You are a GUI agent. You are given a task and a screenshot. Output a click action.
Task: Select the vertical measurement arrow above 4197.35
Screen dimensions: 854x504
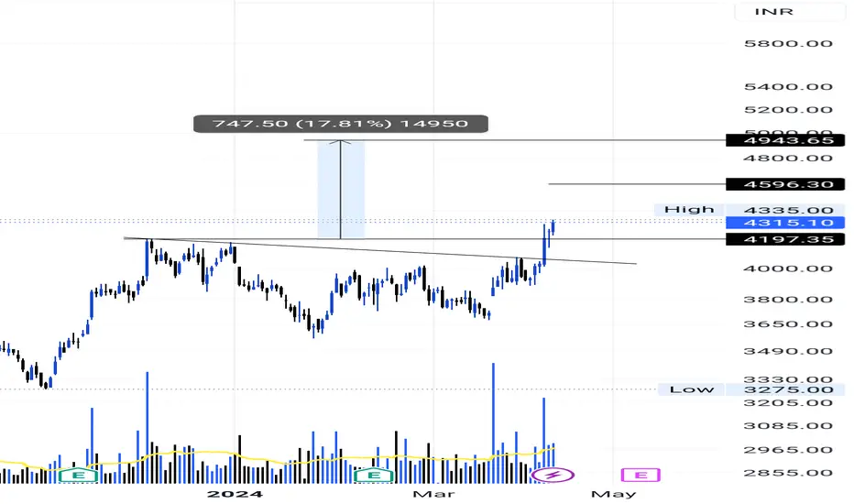pos(341,190)
